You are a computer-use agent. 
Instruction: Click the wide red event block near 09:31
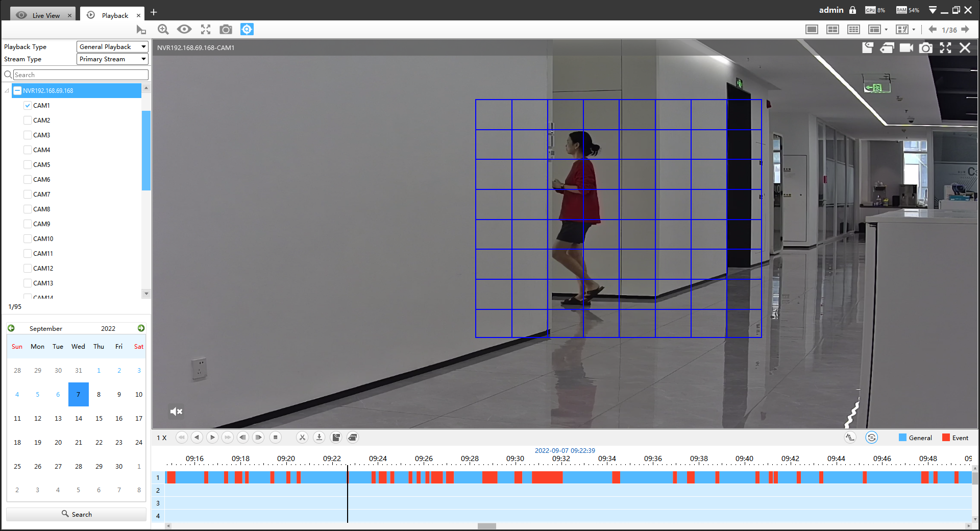(547, 477)
